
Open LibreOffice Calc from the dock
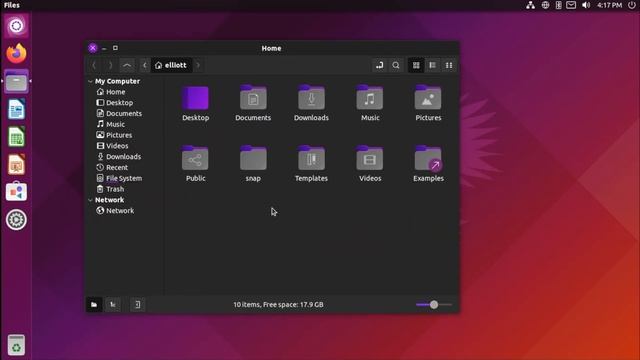(x=16, y=137)
